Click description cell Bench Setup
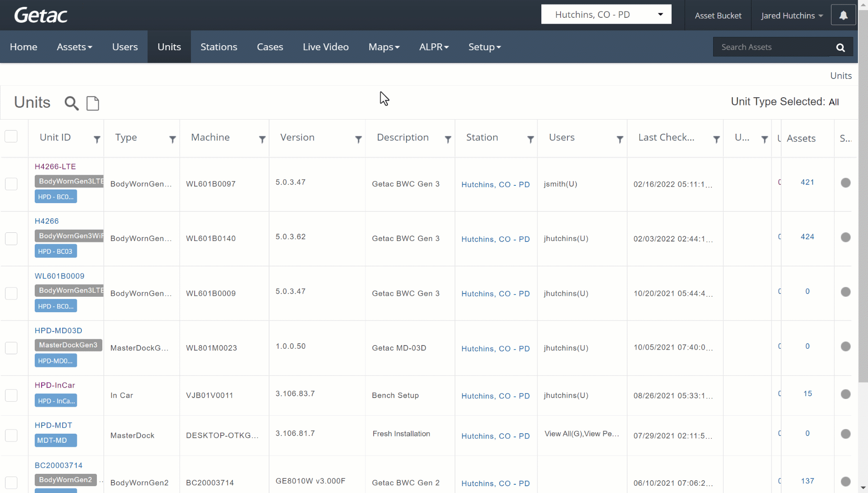Image resolution: width=868 pixels, height=493 pixels. point(395,395)
